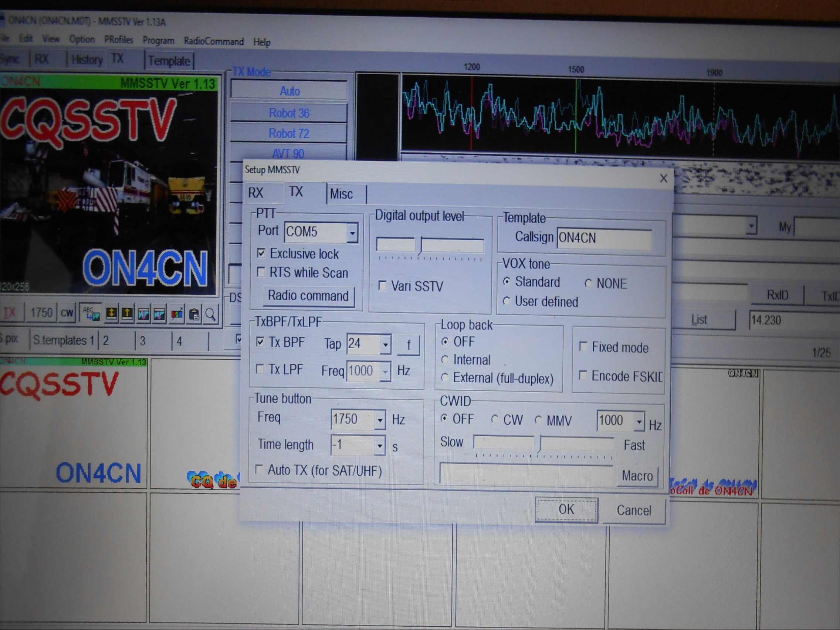840x630 pixels.
Task: Open the Program menu
Action: pos(158,40)
